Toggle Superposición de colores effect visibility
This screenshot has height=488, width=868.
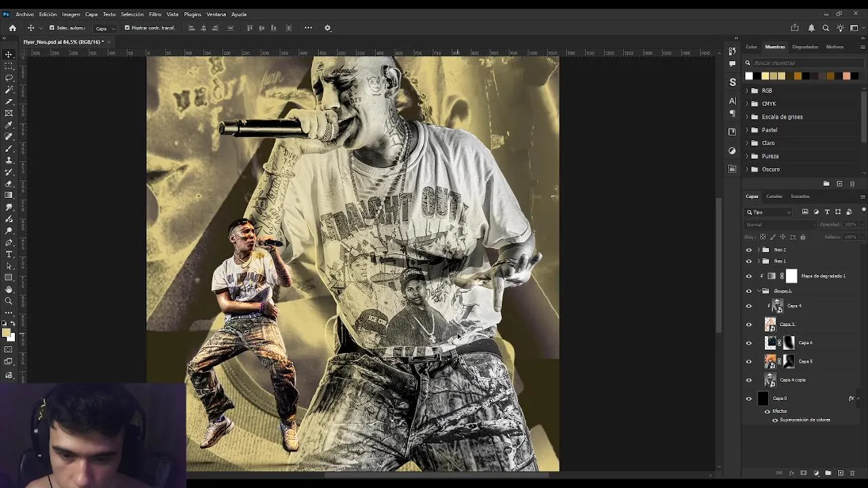click(x=775, y=420)
